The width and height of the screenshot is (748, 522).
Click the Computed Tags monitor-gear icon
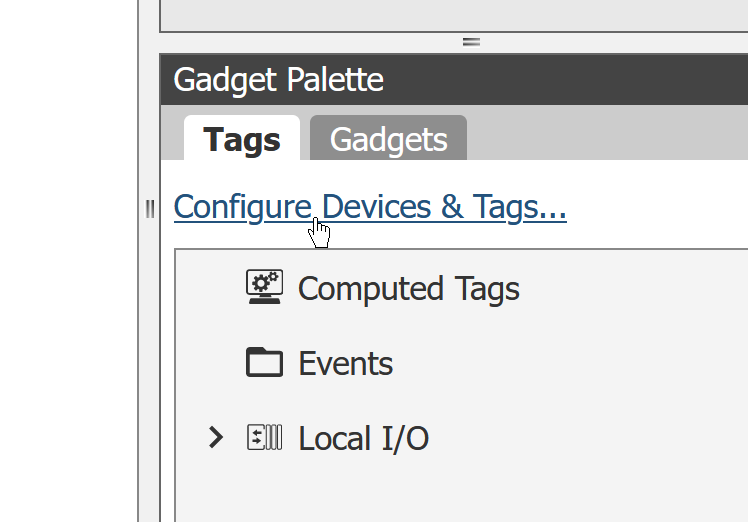pyautogui.click(x=264, y=287)
